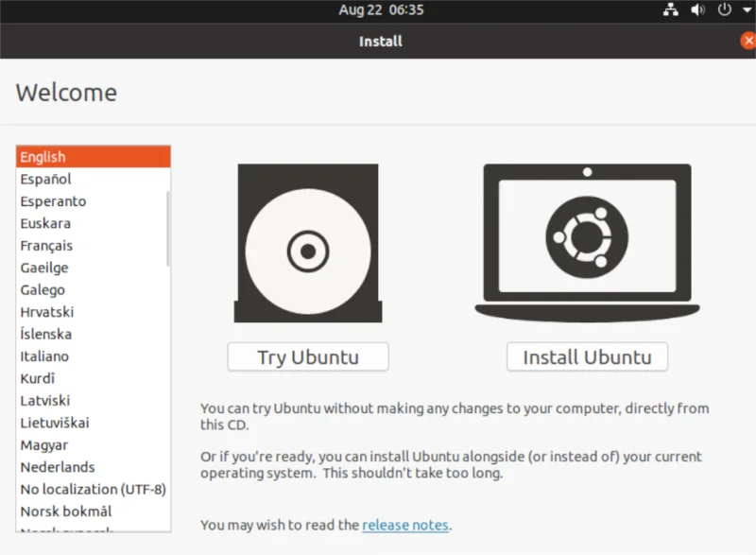Select Hrvatski language entry

(93, 312)
